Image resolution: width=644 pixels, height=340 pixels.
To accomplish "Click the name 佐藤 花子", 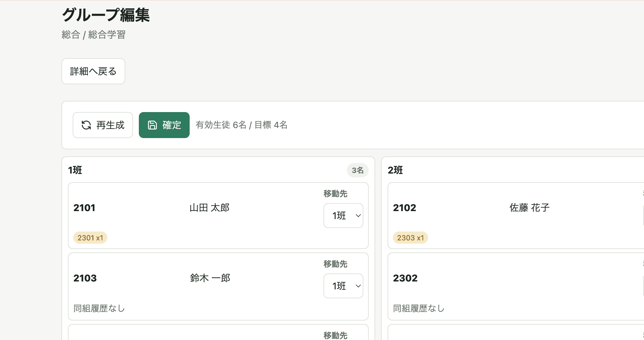I will 529,208.
